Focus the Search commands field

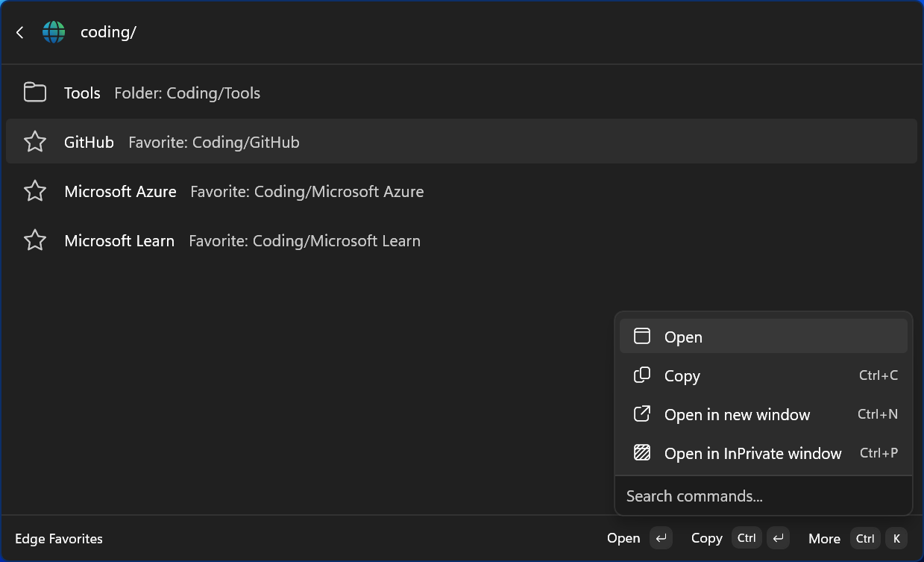click(764, 496)
